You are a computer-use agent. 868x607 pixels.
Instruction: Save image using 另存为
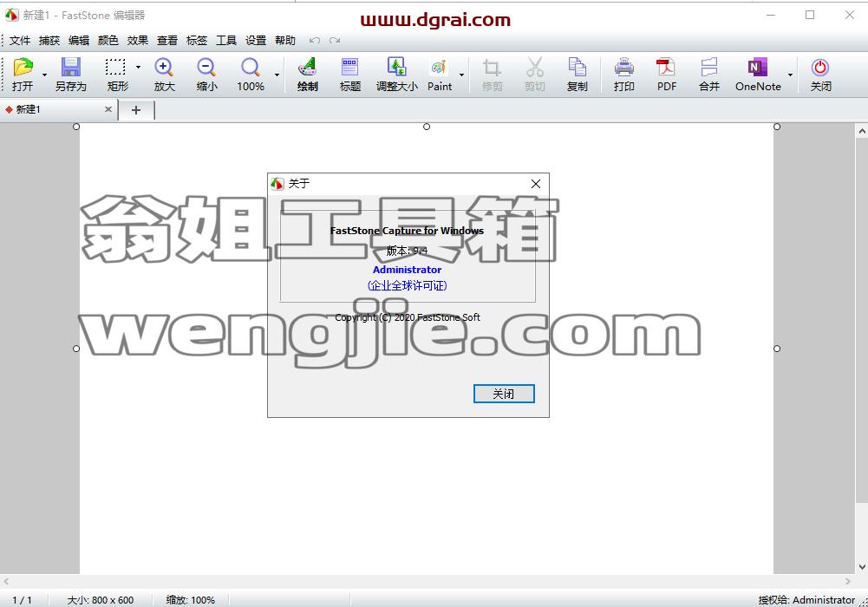(x=71, y=74)
